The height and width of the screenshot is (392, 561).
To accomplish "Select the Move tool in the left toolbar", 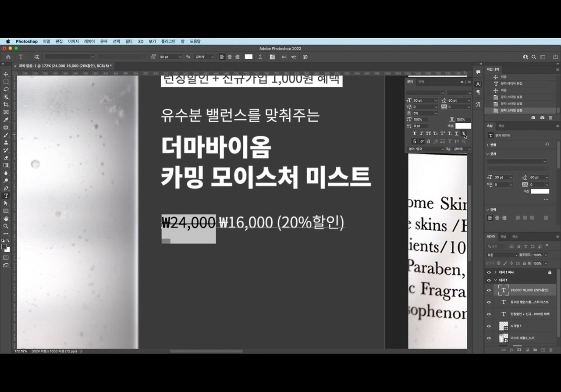I will point(6,75).
